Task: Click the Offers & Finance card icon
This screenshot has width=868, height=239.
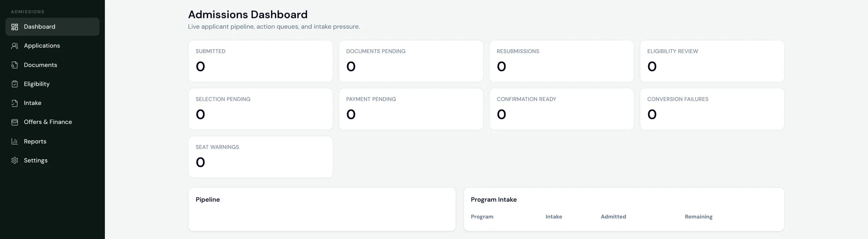Action: coord(14,122)
